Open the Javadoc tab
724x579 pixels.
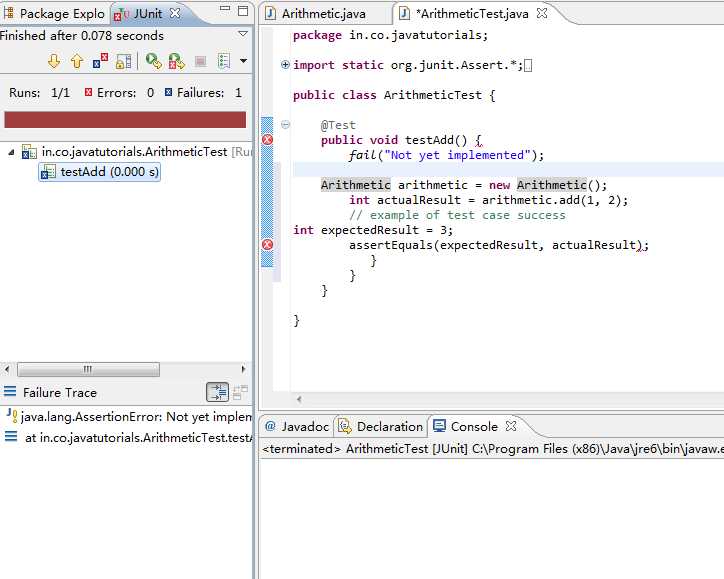298,427
